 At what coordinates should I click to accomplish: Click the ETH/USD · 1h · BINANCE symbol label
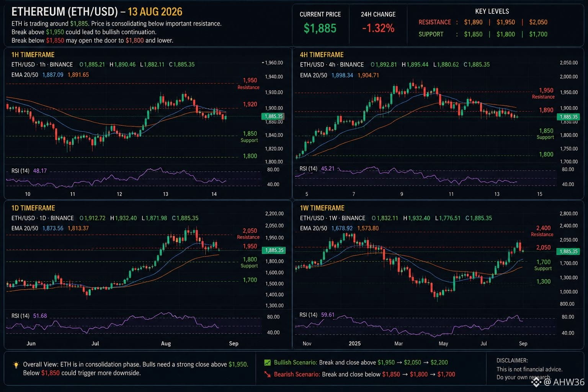pos(42,64)
